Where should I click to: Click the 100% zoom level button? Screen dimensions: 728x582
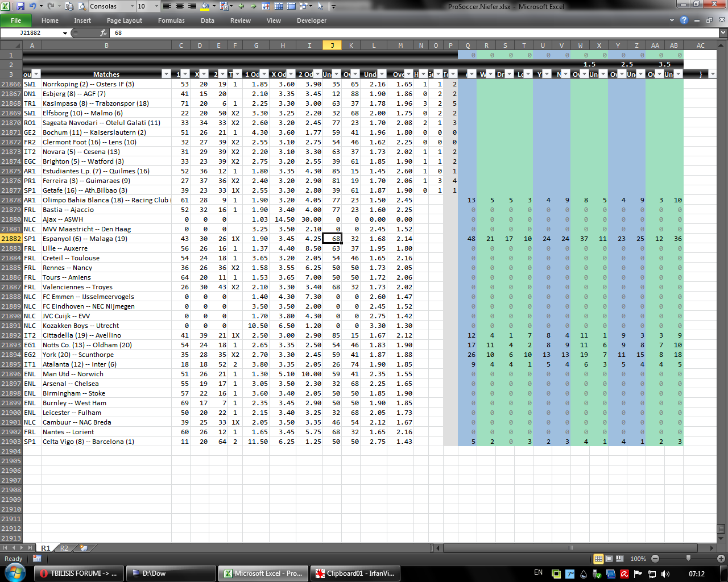click(638, 559)
